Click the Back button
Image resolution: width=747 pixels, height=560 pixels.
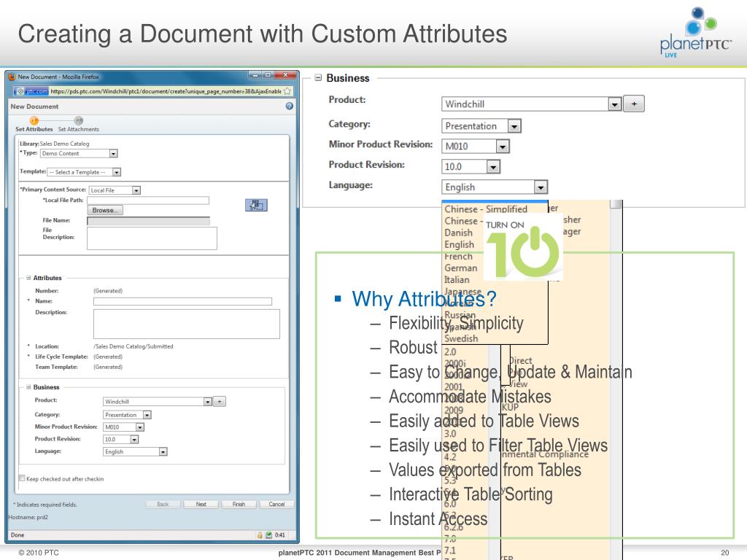click(x=163, y=504)
